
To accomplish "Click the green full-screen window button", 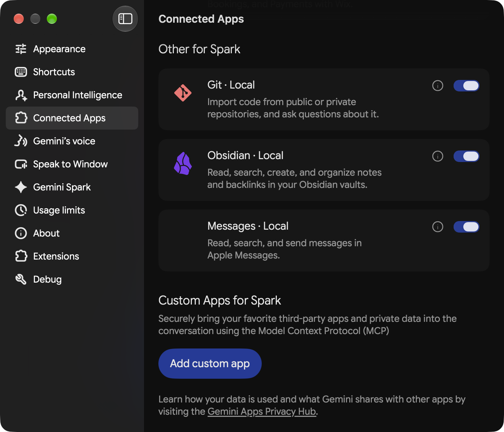I will coord(52,19).
